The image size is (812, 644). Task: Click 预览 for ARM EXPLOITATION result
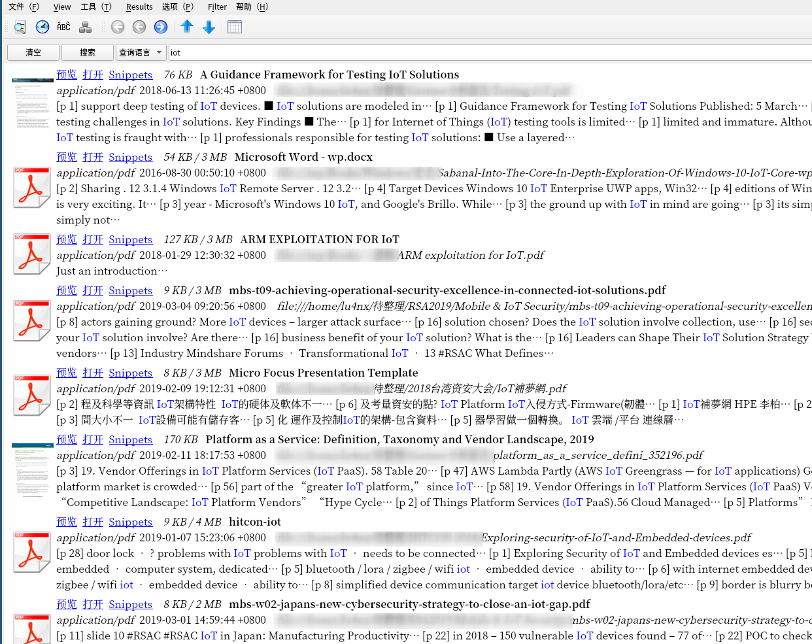pyautogui.click(x=67, y=239)
